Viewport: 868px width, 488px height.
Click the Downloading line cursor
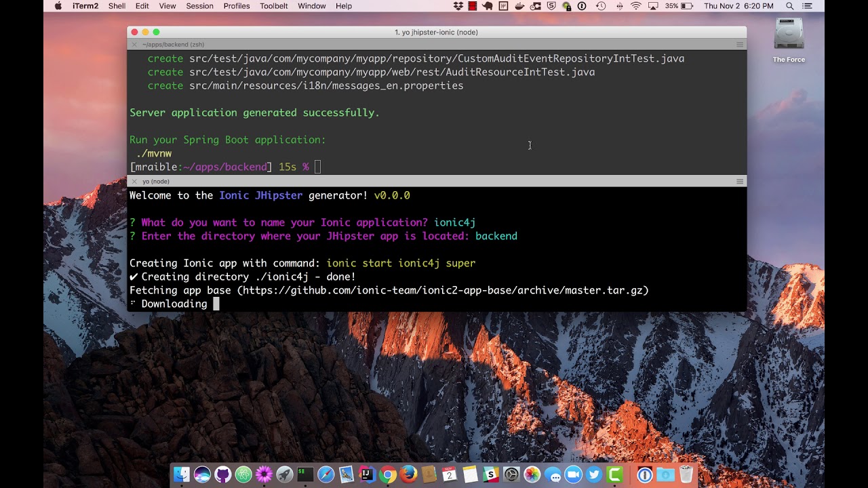[216, 304]
